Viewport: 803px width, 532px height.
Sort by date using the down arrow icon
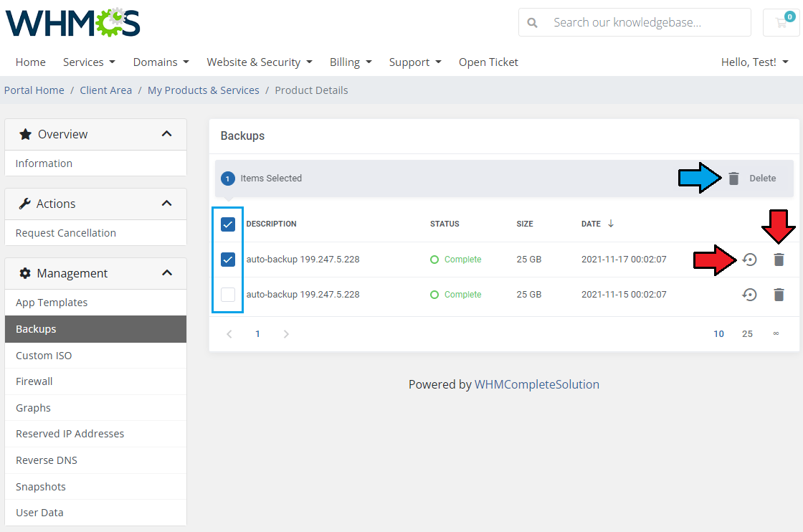click(611, 223)
